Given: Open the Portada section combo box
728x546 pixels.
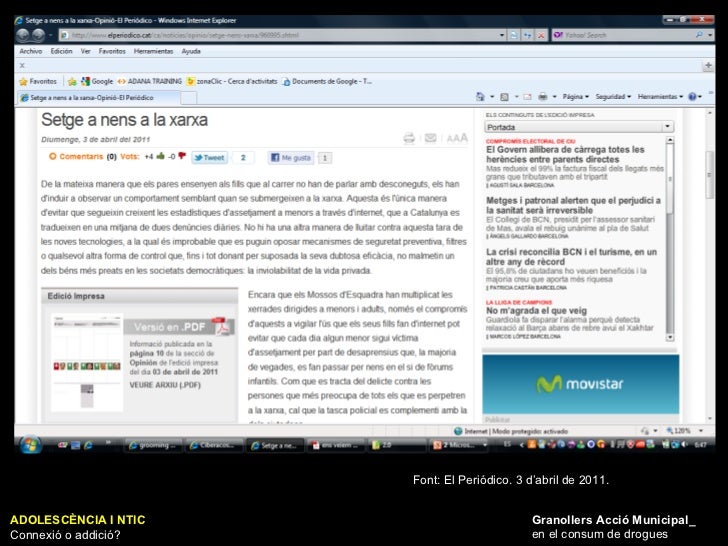Looking at the screenshot, I should (578, 127).
